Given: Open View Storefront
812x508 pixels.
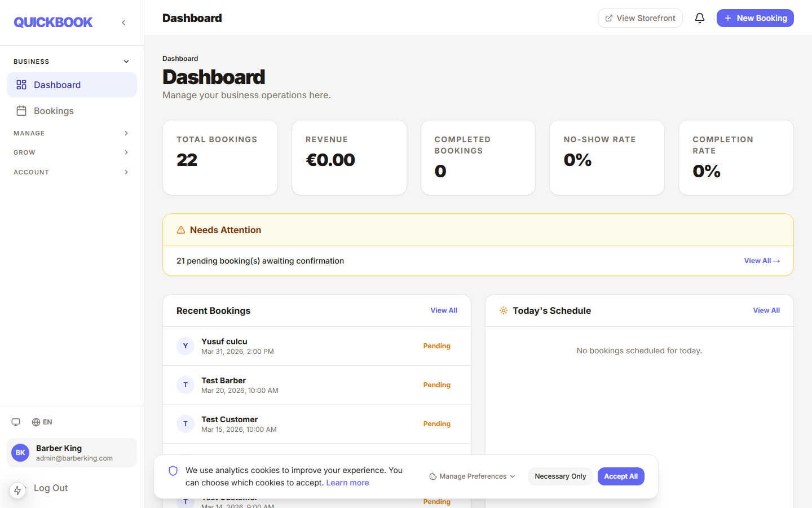Looking at the screenshot, I should coord(640,18).
